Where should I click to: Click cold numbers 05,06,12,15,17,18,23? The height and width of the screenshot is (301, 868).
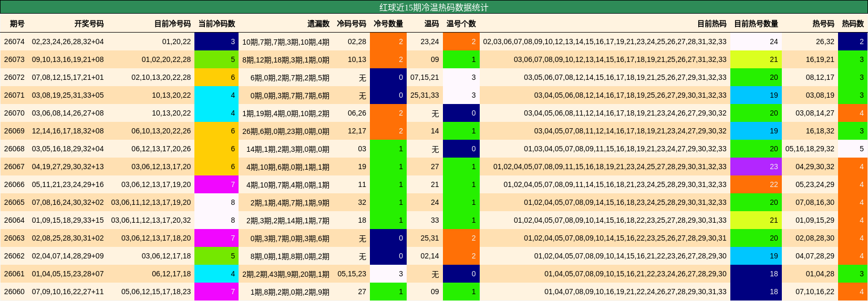click(156, 292)
